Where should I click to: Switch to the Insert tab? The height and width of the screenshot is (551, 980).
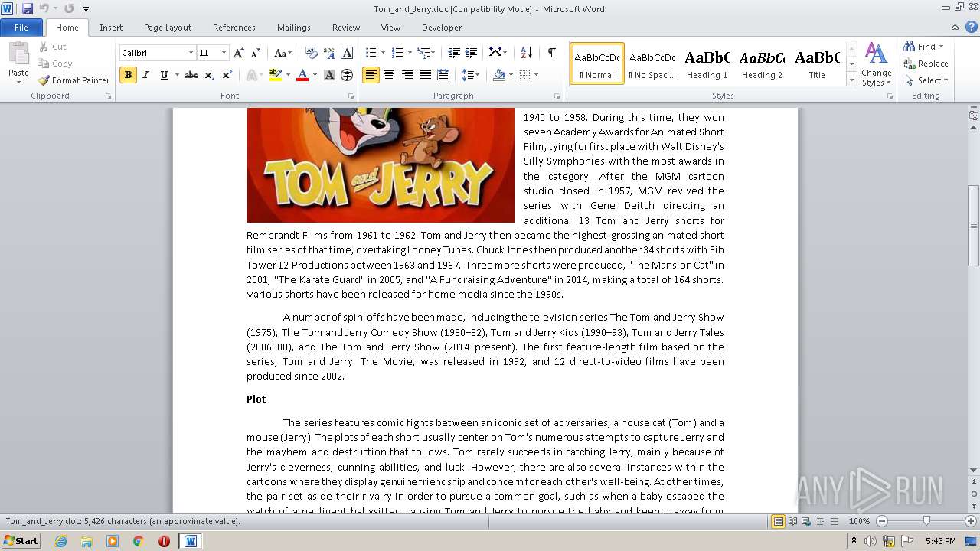click(x=111, y=28)
